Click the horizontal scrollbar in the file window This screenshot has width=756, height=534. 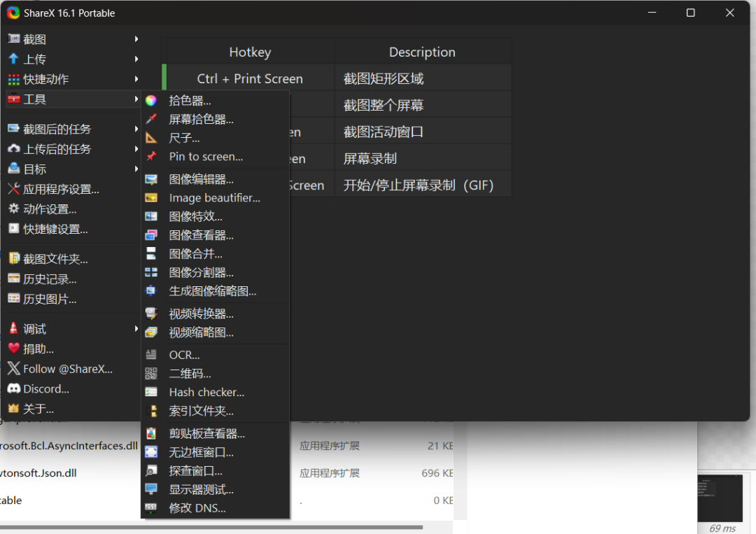pos(211,527)
